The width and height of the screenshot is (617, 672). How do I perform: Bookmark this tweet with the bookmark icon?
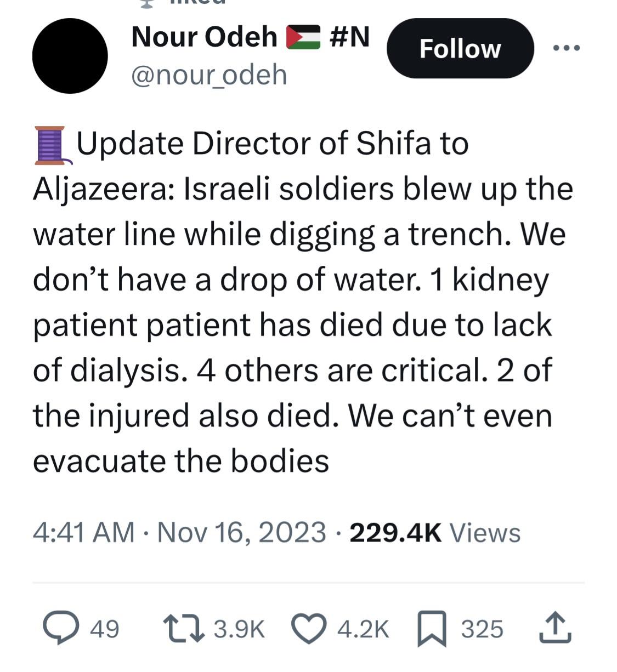432,629
